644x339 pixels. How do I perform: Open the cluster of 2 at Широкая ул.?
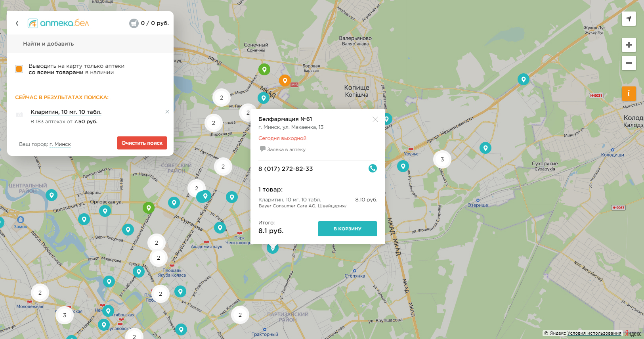[x=214, y=123]
